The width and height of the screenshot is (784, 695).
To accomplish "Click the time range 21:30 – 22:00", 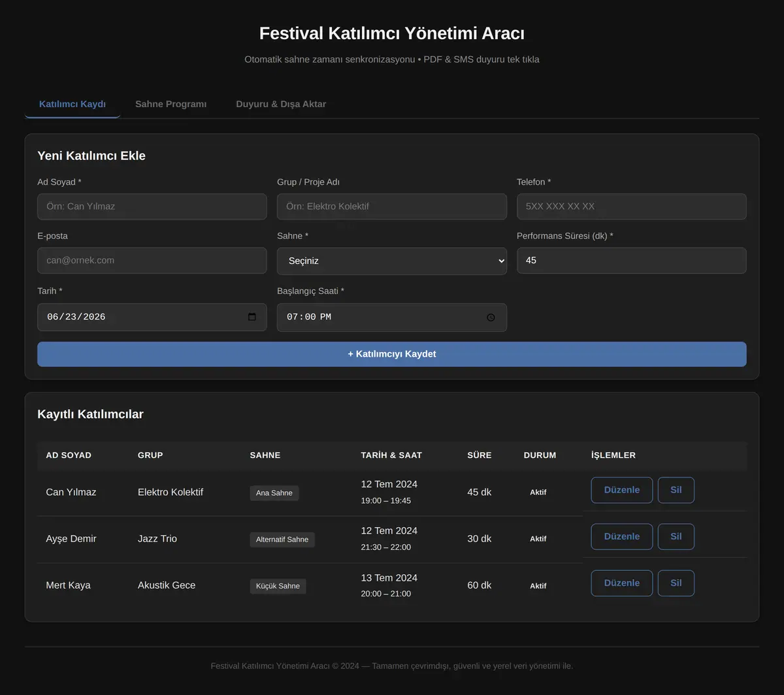I will point(386,547).
